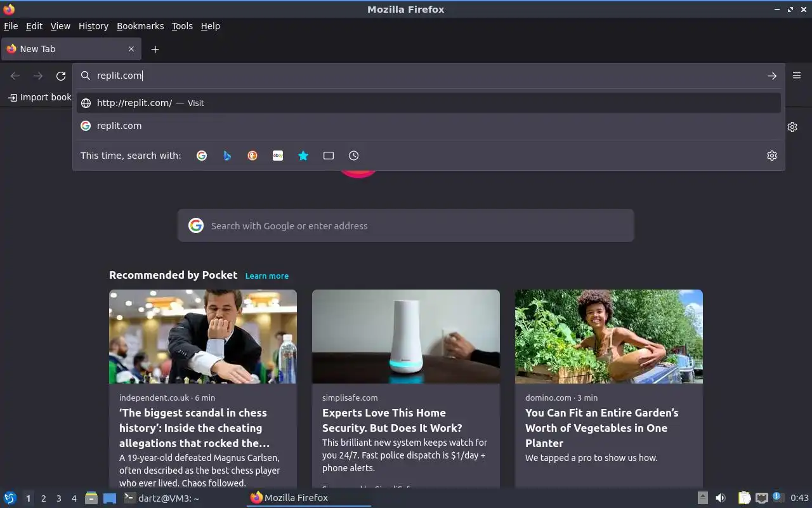
Task: Search this time with Google icon
Action: (202, 156)
